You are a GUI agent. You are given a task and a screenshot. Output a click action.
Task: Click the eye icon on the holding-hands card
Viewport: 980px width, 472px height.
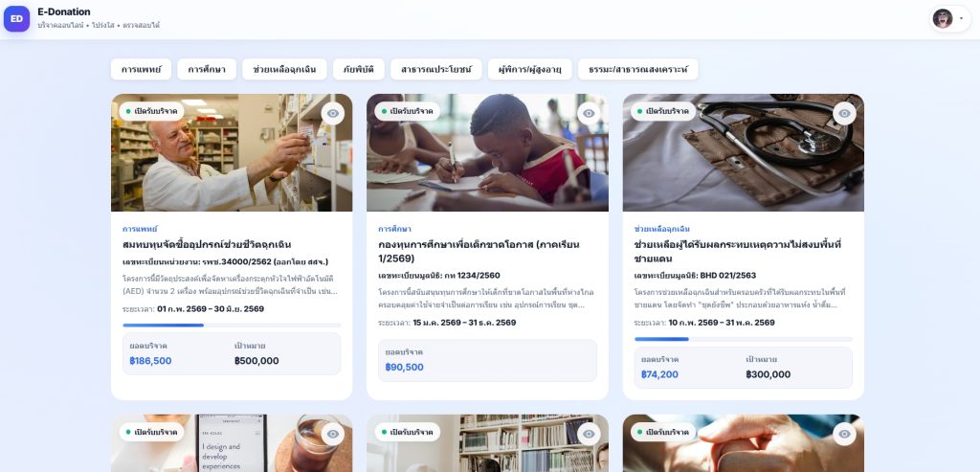tap(844, 434)
